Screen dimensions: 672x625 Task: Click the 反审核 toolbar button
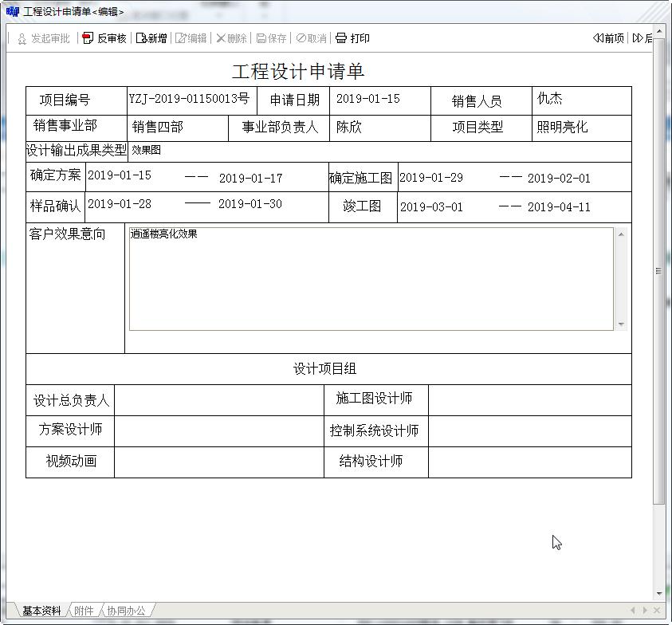click(x=104, y=38)
